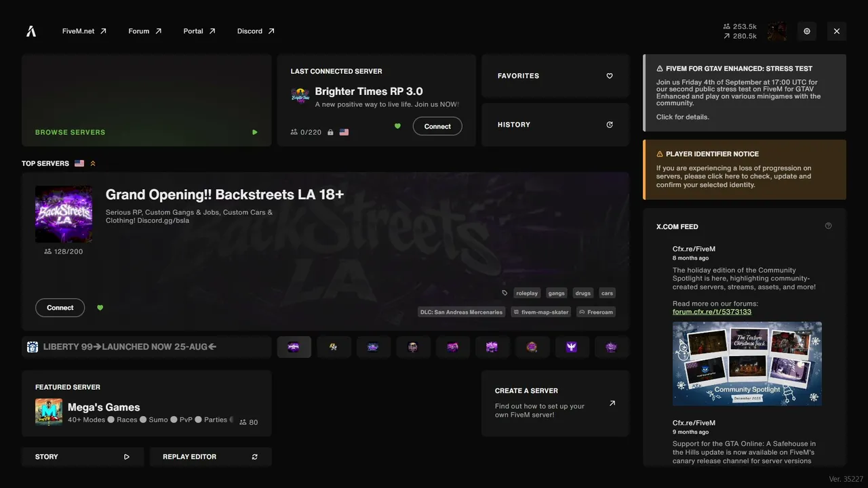Open the FiveM GTAV Enhanced stress test notice

(x=745, y=93)
